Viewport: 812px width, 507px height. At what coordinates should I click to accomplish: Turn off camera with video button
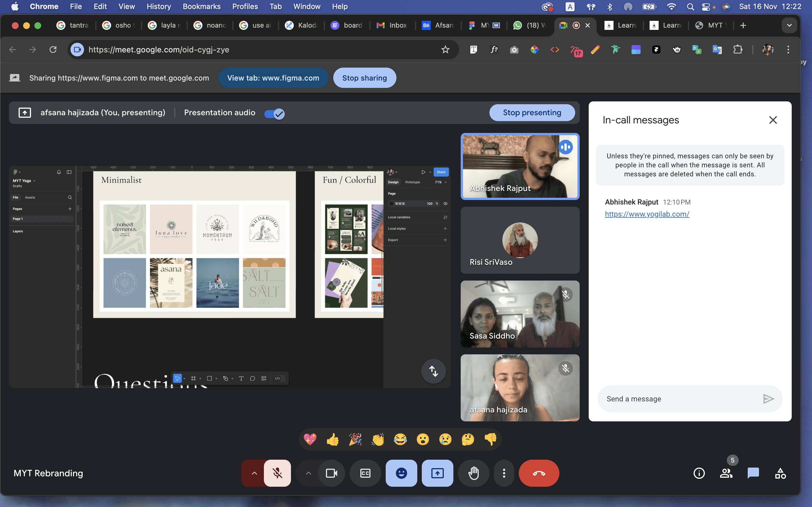coord(332,473)
